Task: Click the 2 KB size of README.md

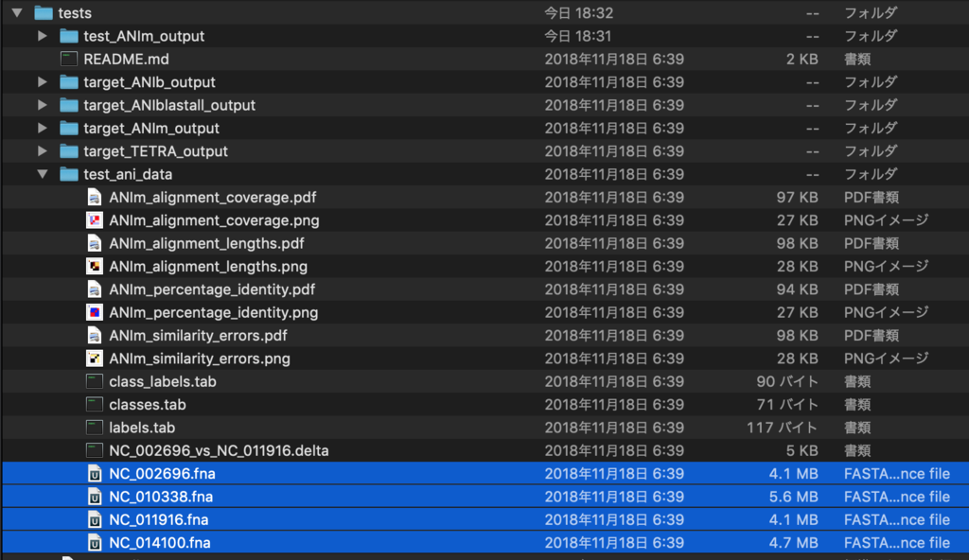Action: pyautogui.click(x=802, y=60)
